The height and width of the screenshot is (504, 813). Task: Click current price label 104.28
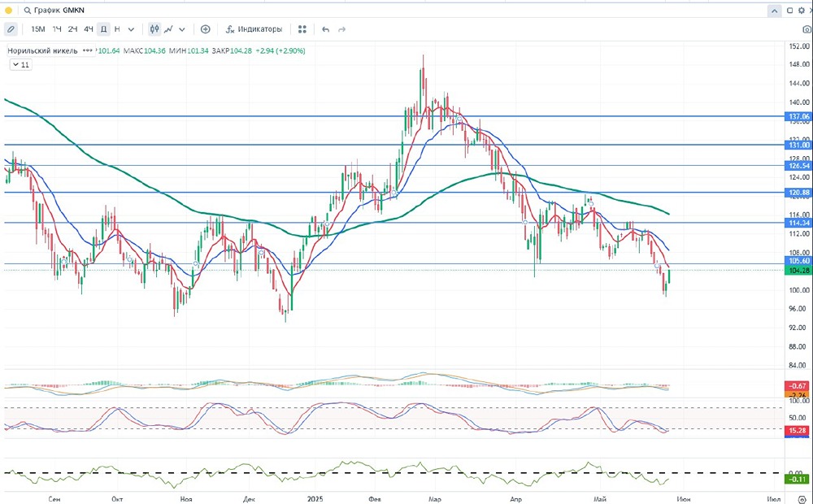(799, 271)
